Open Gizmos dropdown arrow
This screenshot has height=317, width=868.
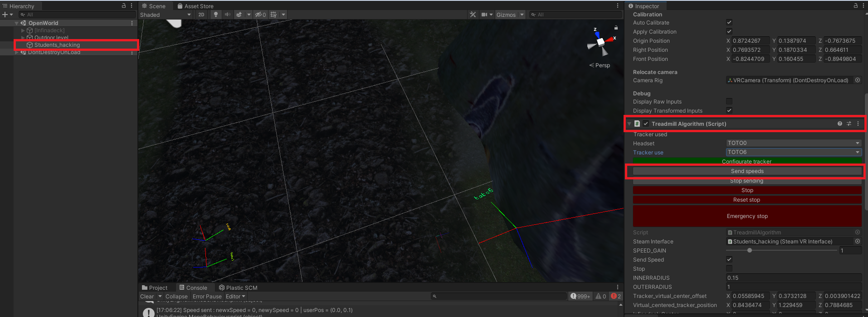tap(522, 15)
